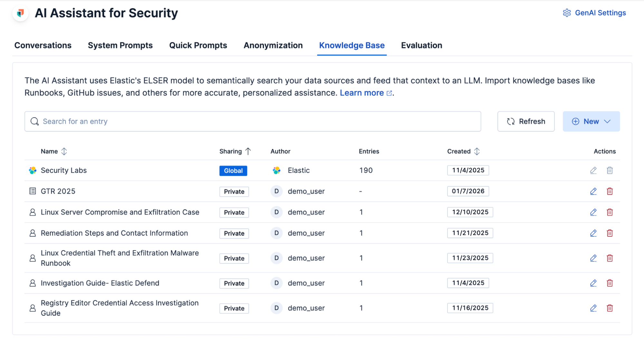Click the AI Assistant shield logo icon

click(x=21, y=13)
